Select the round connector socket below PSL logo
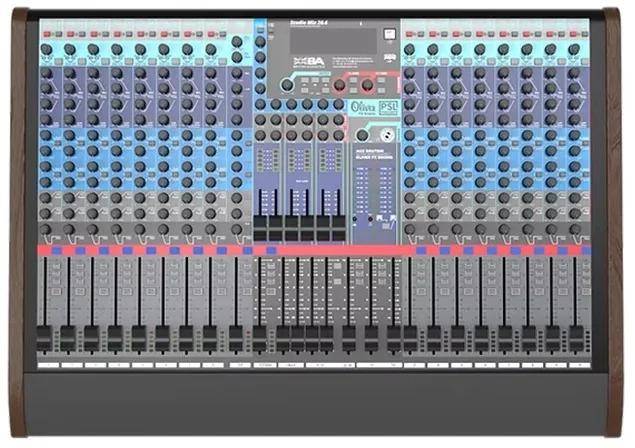Image resolution: width=635 pixels, height=448 pixels. point(386,134)
